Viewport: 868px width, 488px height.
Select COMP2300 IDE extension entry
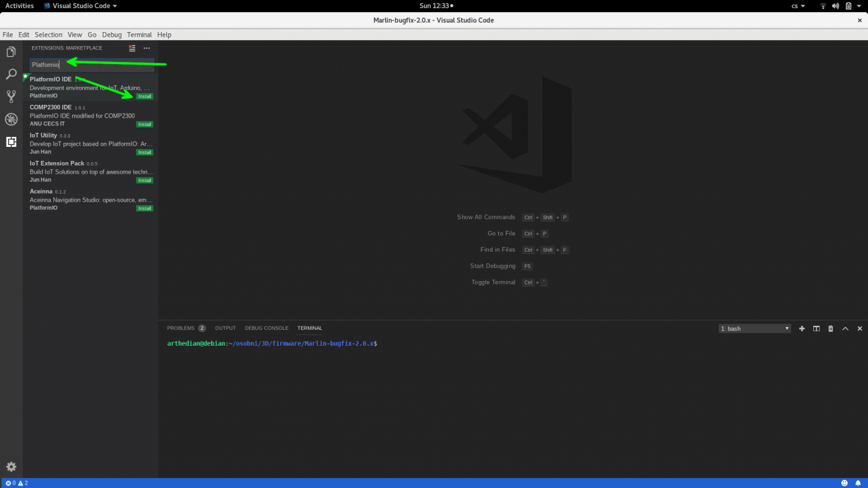pos(91,115)
